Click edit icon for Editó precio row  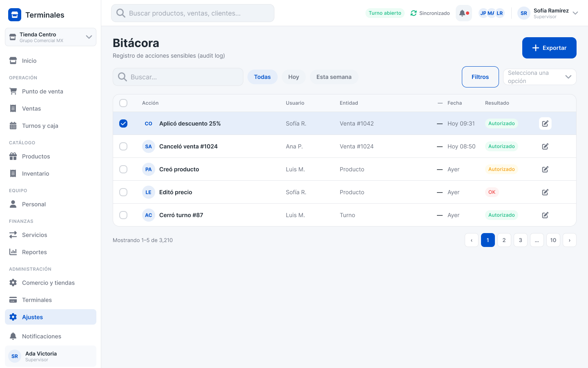[x=545, y=192]
